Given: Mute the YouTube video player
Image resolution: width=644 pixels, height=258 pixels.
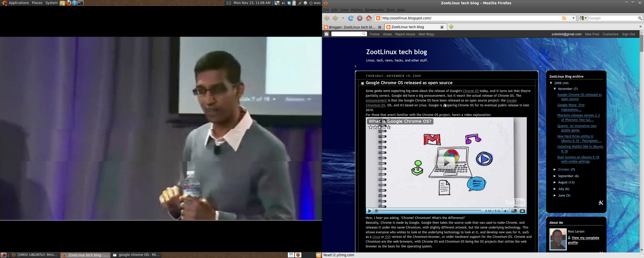Looking at the screenshot, I should [506, 211].
